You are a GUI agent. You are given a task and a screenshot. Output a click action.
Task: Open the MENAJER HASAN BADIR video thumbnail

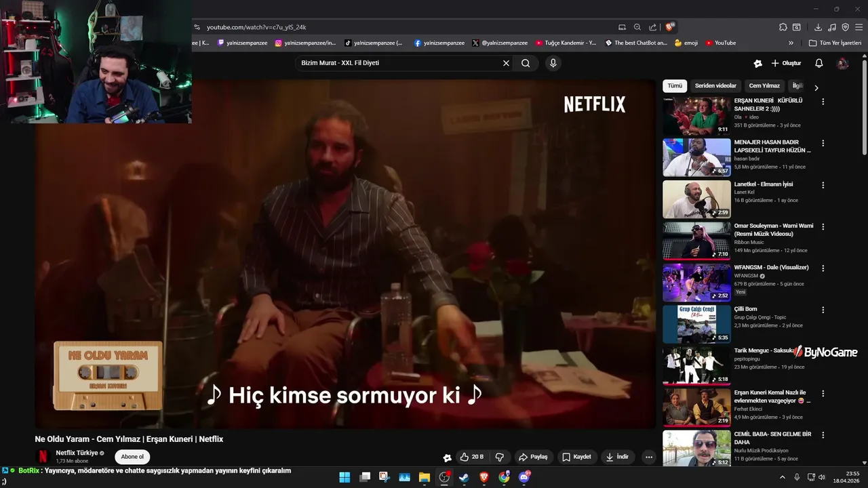(x=696, y=157)
